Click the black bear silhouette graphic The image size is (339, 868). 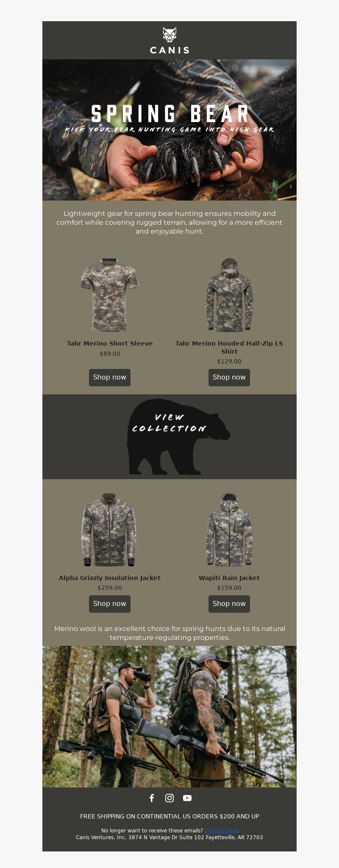[x=178, y=437]
